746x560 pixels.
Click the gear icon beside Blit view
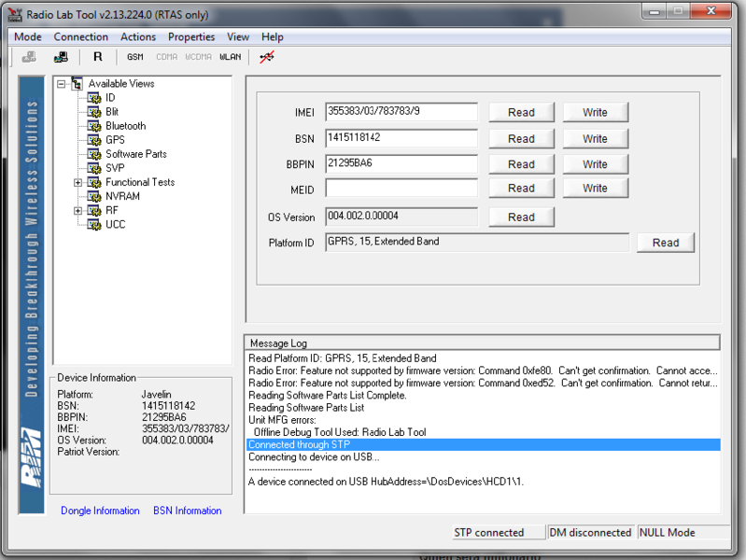pos(94,112)
